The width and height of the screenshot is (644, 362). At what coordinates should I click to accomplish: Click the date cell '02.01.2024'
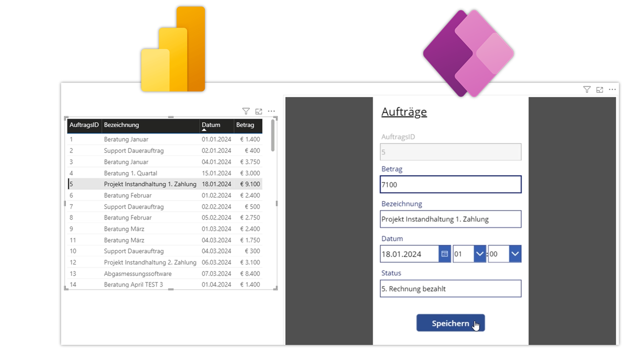click(216, 150)
